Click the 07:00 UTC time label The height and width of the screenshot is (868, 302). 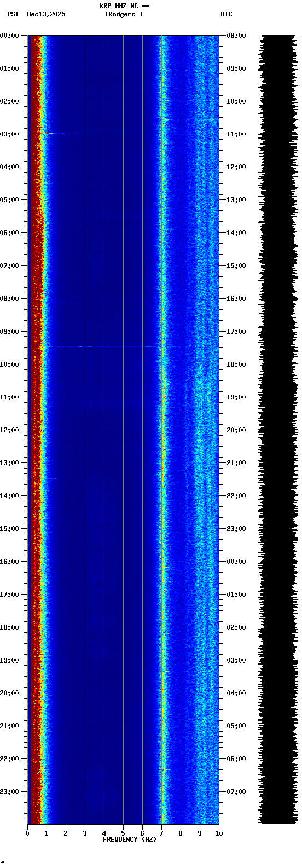(x=236, y=792)
